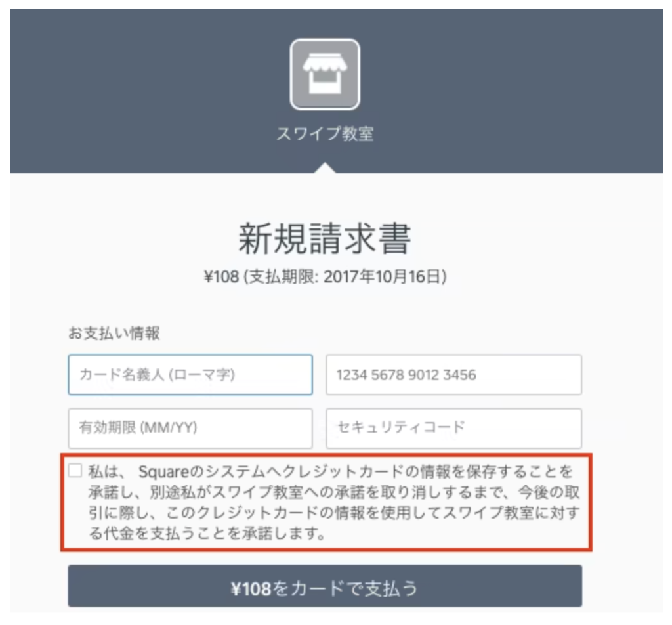Click the white pointer triangle below header
Viewport: 672px width, 625px height.
tap(325, 169)
